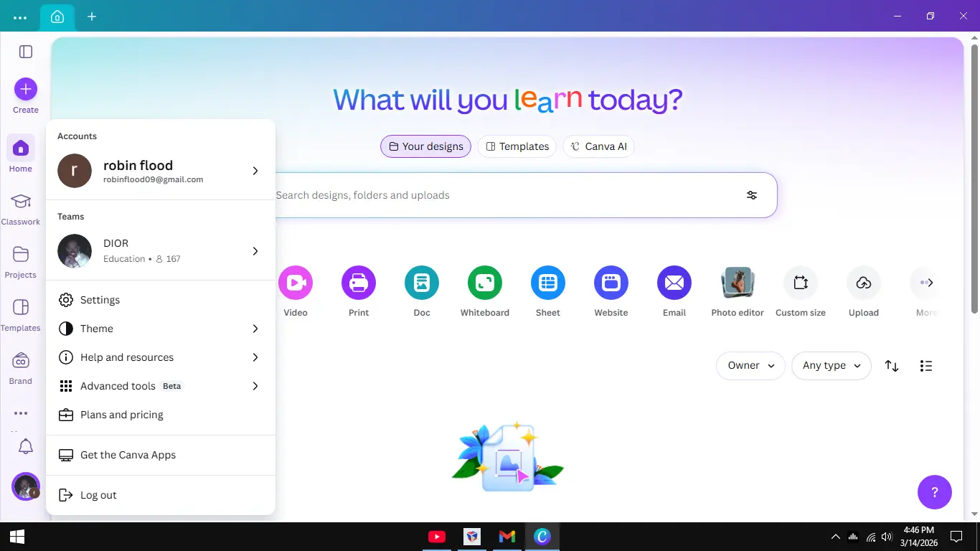Create a new Print design
Viewport: 980px width, 551px height.
pyautogui.click(x=359, y=283)
